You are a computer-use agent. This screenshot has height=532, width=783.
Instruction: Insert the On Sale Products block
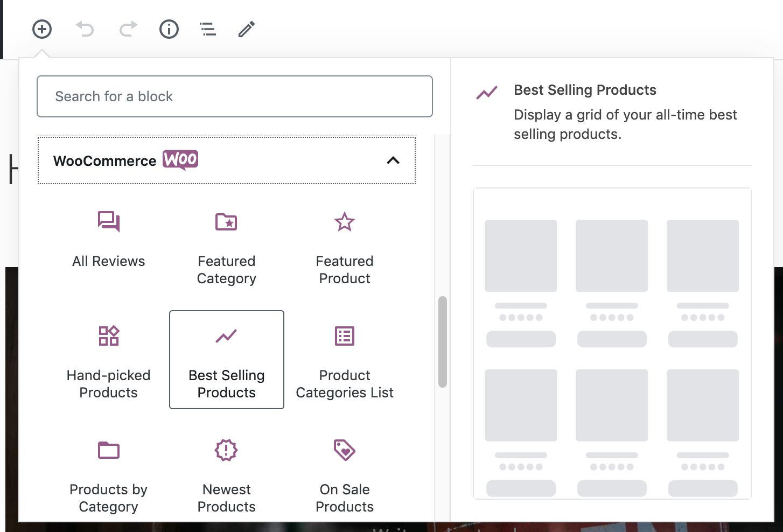click(345, 474)
